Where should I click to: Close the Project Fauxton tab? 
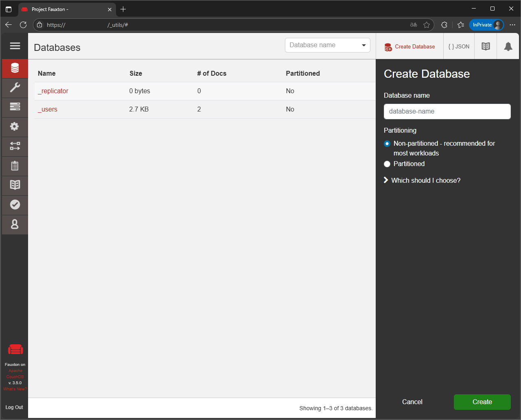(x=109, y=9)
